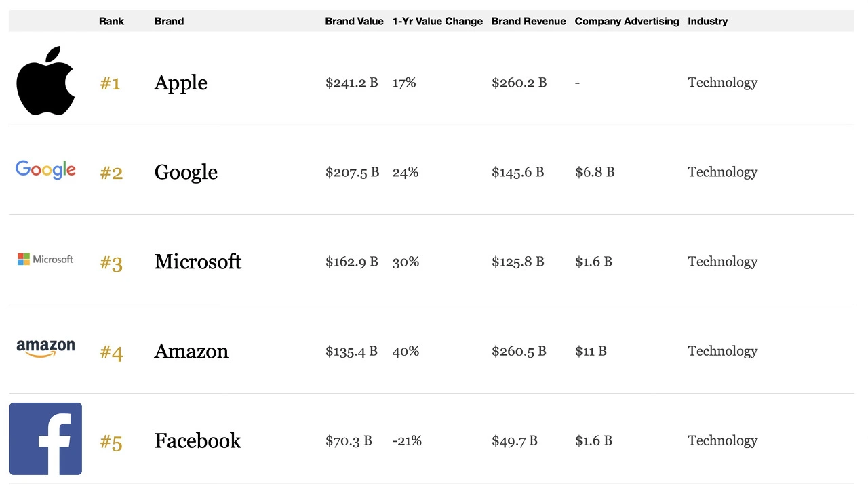Open the Microsoft brand name link

tap(198, 262)
